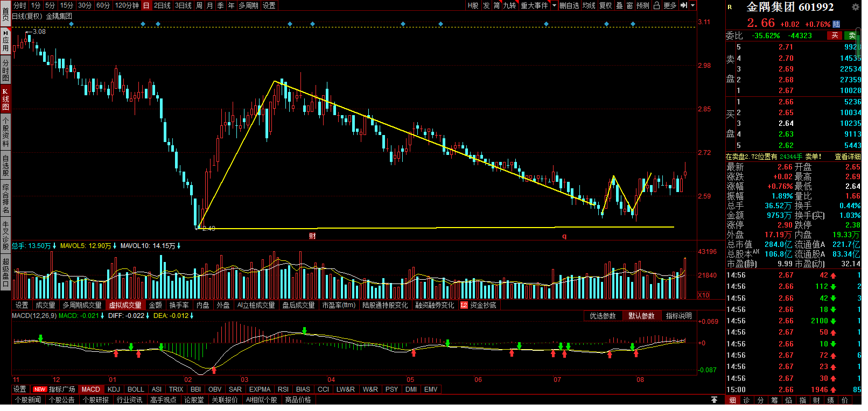Toggle 重大事件 events display
This screenshot has height=411, width=868.
click(534, 5)
